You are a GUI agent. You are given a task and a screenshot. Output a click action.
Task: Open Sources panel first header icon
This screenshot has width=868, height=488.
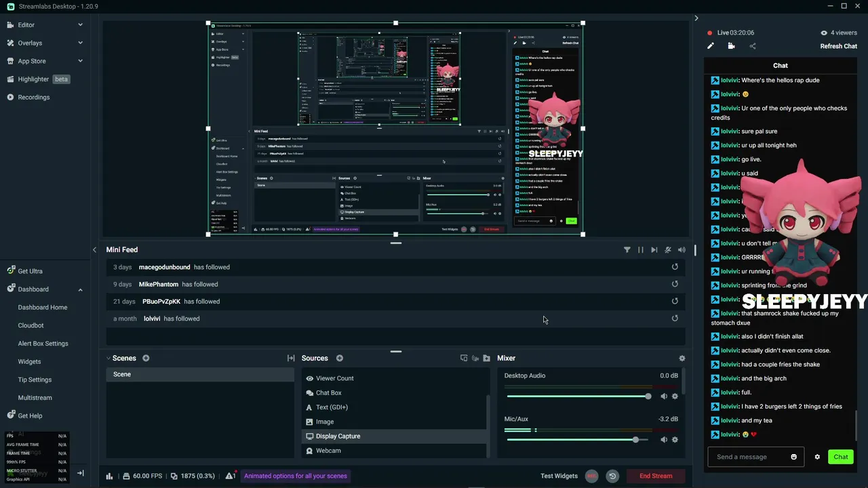tap(464, 358)
